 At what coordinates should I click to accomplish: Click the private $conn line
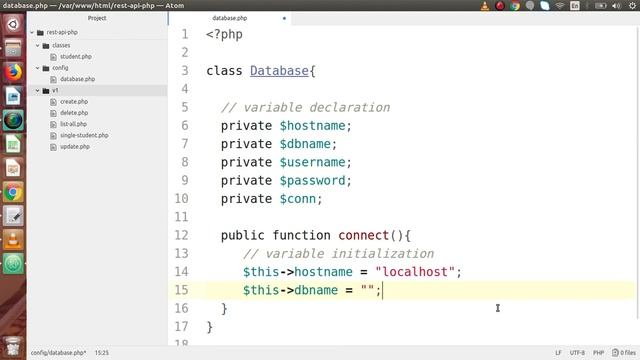[x=272, y=199]
